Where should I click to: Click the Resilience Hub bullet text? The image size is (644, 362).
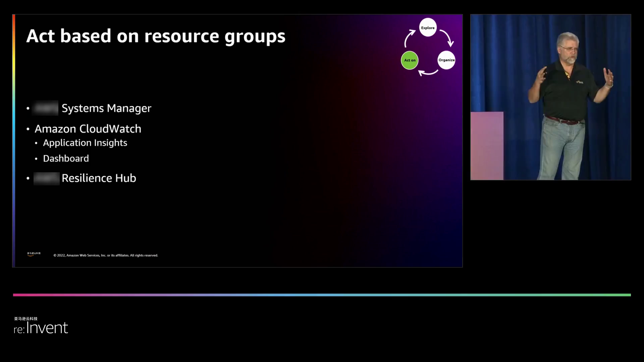coord(99,178)
